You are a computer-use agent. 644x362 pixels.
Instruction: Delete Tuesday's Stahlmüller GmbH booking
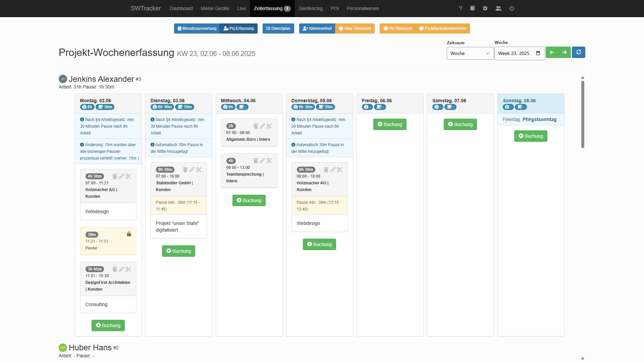click(x=185, y=170)
